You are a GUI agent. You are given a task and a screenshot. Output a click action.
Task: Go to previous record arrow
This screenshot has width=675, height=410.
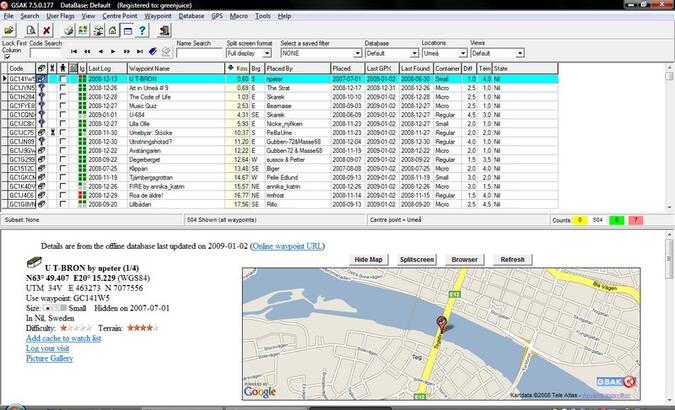[x=100, y=52]
